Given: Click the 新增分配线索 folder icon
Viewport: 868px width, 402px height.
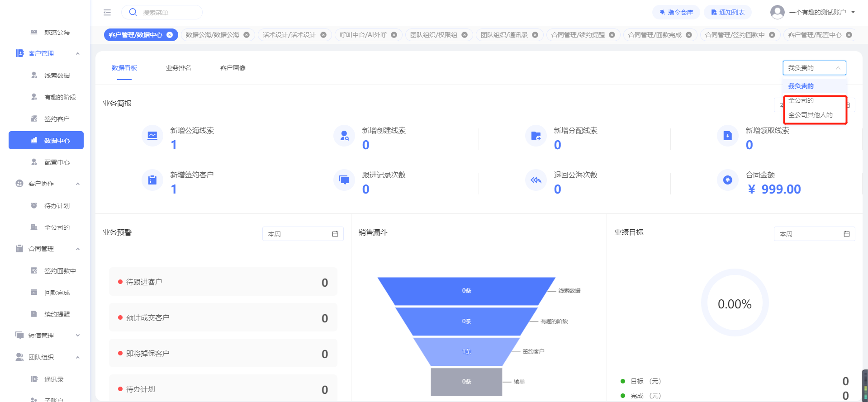Looking at the screenshot, I should tap(536, 135).
